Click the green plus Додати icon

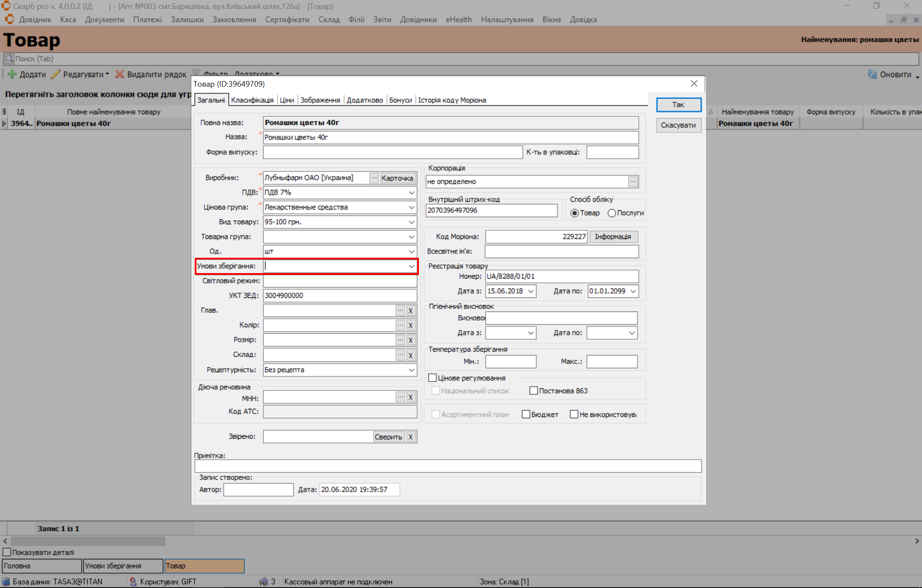click(12, 74)
